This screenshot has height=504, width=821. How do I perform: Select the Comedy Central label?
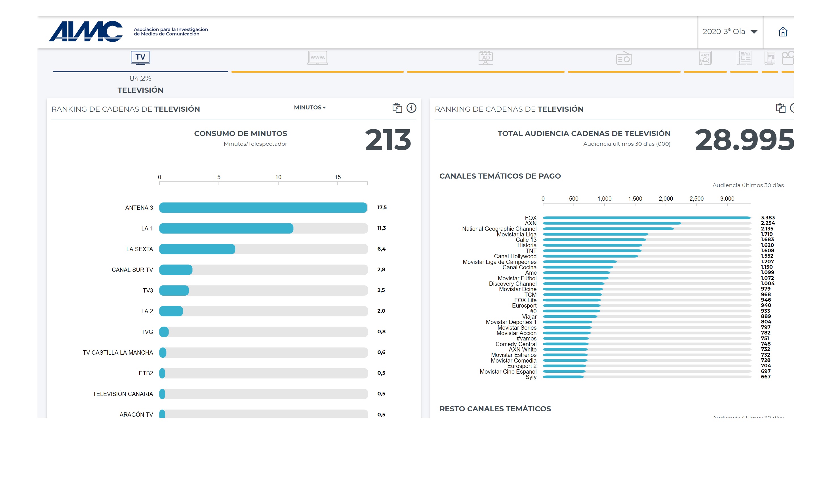click(x=516, y=344)
